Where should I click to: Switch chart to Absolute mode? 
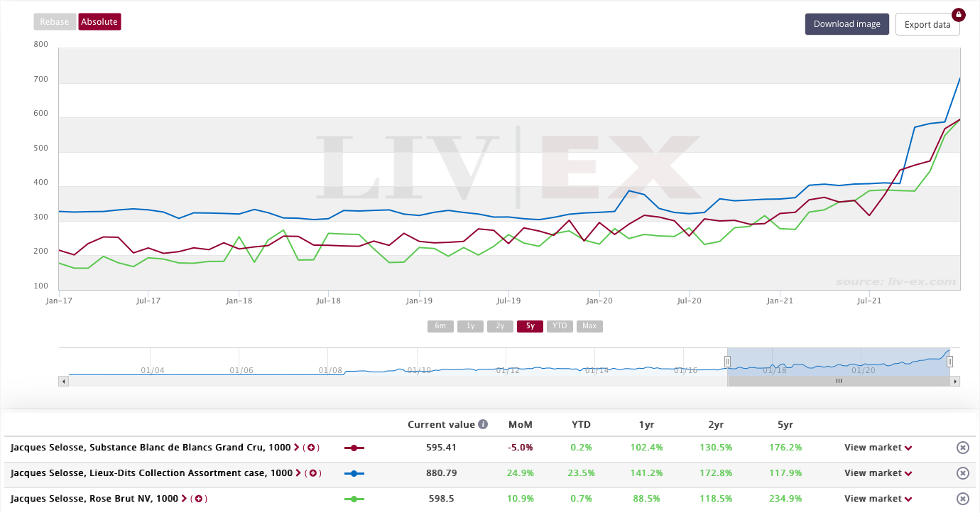click(99, 22)
